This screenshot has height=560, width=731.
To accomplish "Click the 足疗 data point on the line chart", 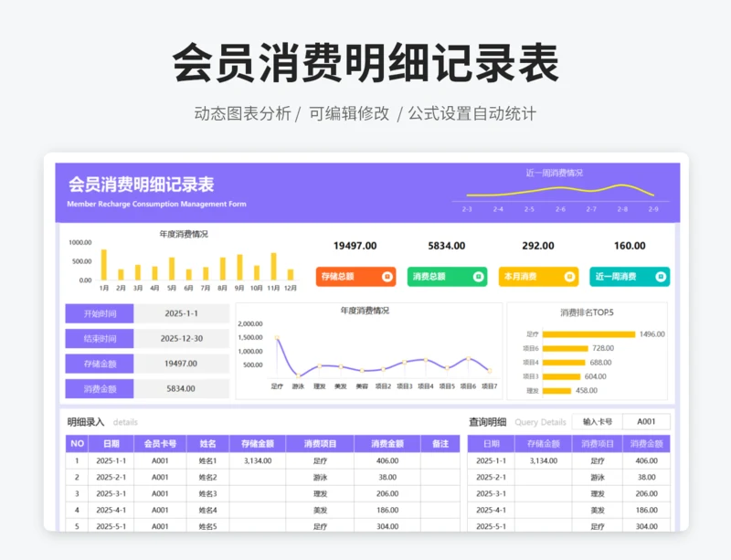I will click(277, 338).
